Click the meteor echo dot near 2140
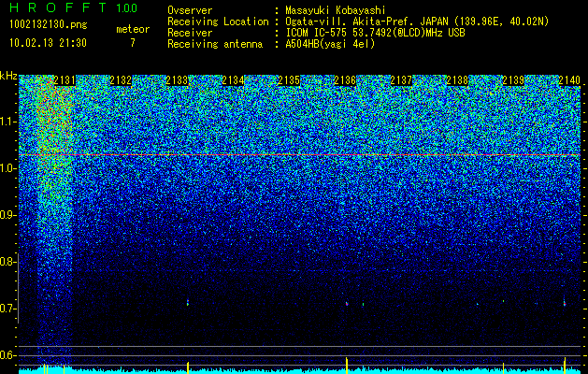Viewport: 588px width, 374px height. (565, 302)
